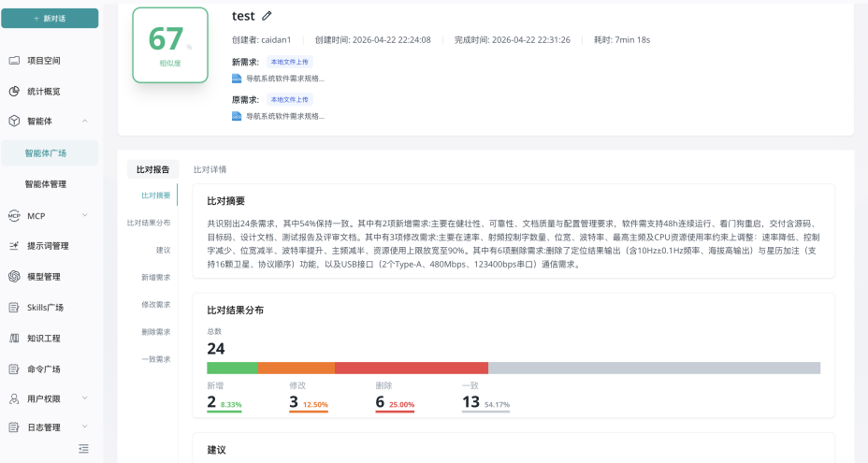The width and height of the screenshot is (868, 463).
Task: Expand the MCP menu chevron
Action: coord(85,215)
